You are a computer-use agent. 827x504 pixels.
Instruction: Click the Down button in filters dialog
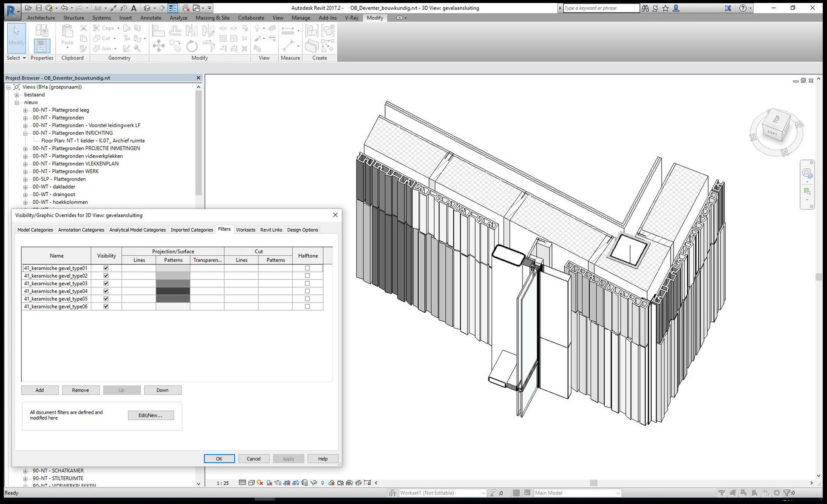coord(162,390)
